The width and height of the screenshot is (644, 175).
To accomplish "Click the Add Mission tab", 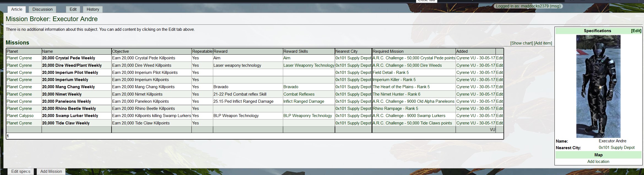I will [x=51, y=171].
